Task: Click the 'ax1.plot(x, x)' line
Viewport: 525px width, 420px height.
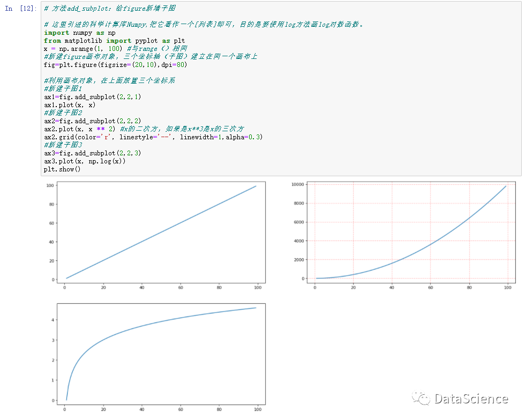Action: [70, 105]
